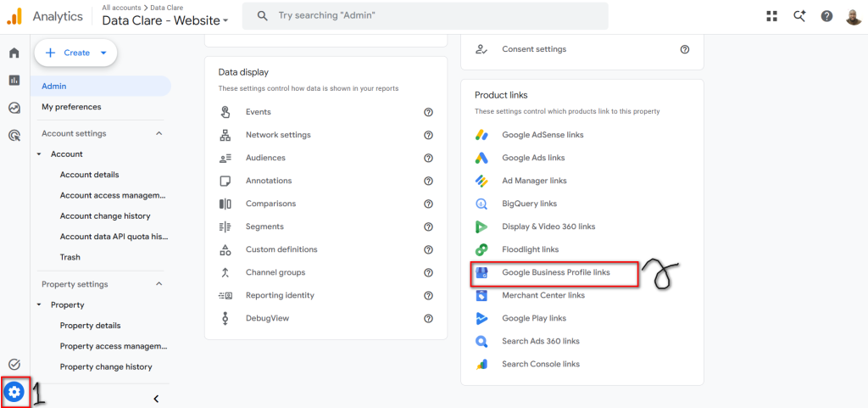This screenshot has height=408, width=868.
Task: Click the help icon next to Reporting identity
Action: pos(428,296)
